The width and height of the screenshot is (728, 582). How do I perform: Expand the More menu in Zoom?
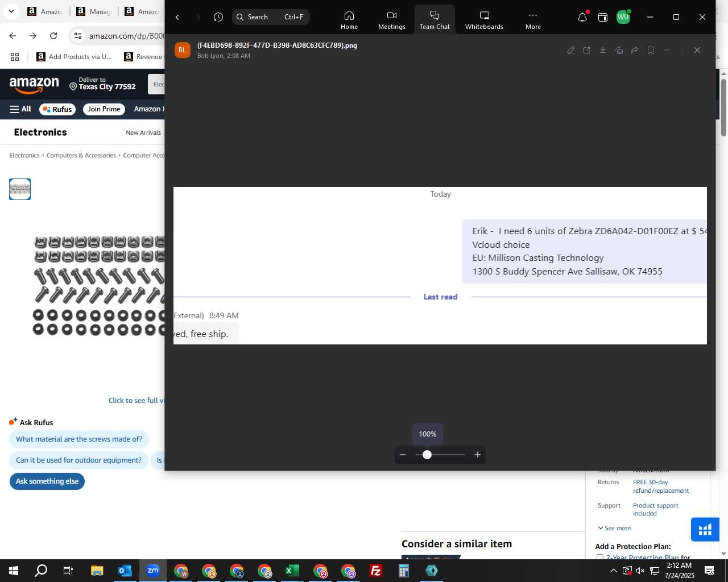(533, 20)
